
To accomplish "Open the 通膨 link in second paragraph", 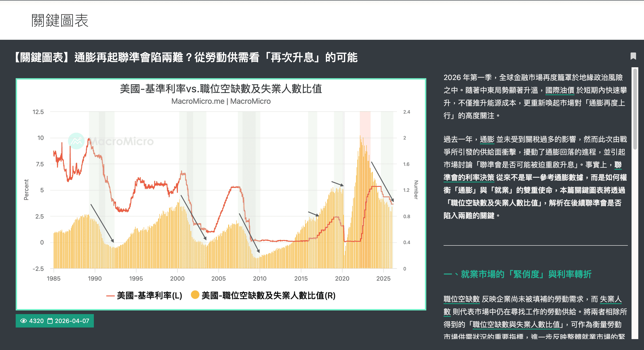I will (487, 139).
